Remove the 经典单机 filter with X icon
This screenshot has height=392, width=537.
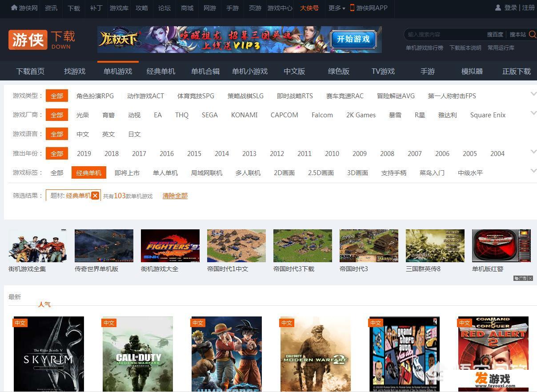tap(95, 196)
